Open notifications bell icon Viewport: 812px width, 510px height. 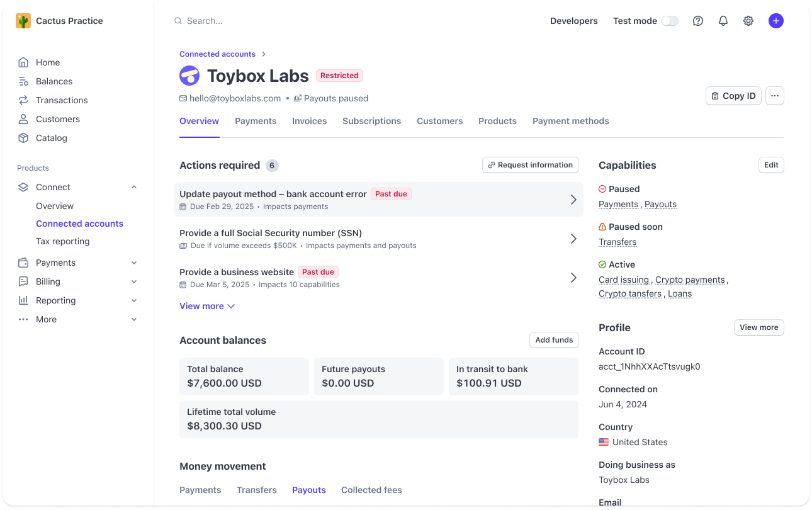click(723, 21)
